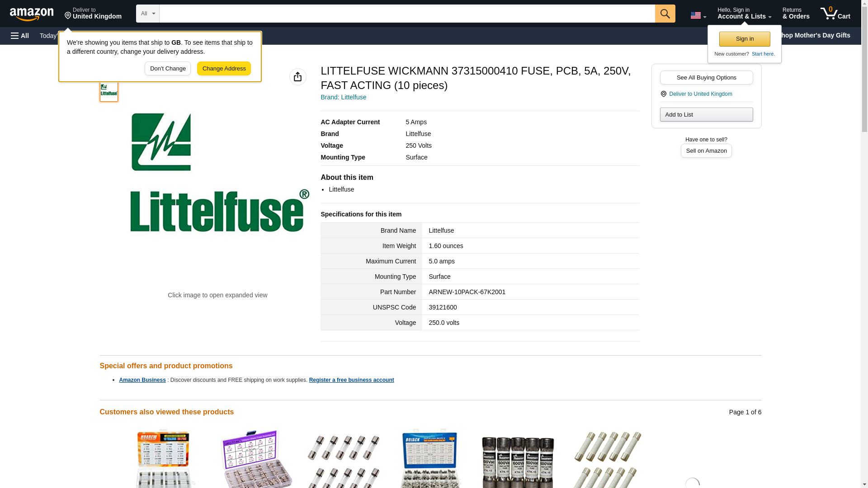Viewport: 868px width, 488px height.
Task: Click the search text field
Action: 407,14
